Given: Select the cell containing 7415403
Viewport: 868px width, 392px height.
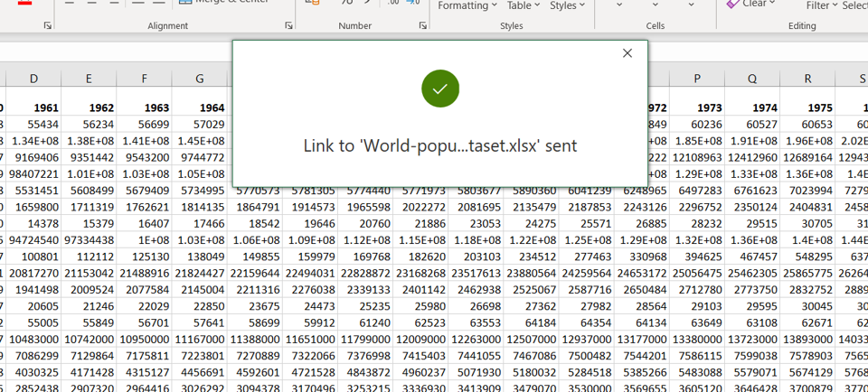Looking at the screenshot, I should [420, 357].
